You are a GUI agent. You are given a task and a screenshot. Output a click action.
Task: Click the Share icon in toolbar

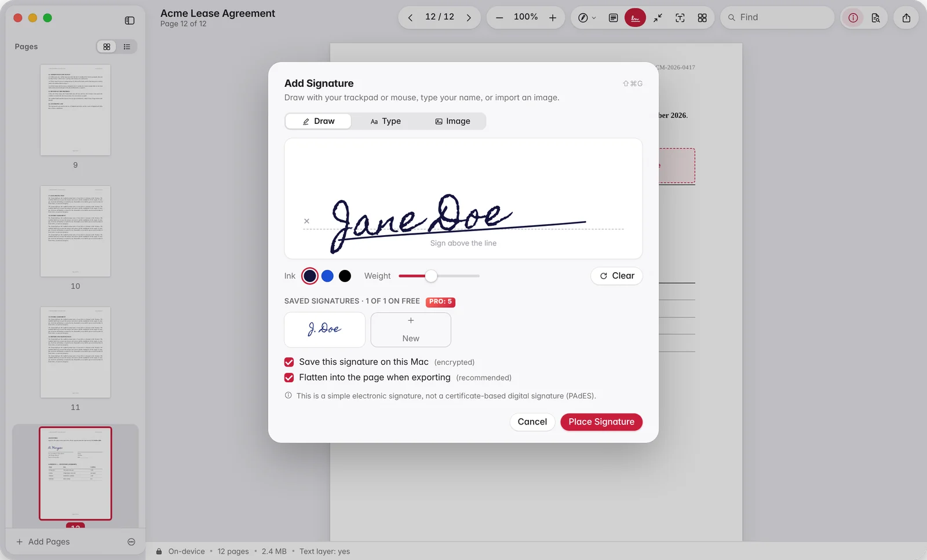[906, 18]
